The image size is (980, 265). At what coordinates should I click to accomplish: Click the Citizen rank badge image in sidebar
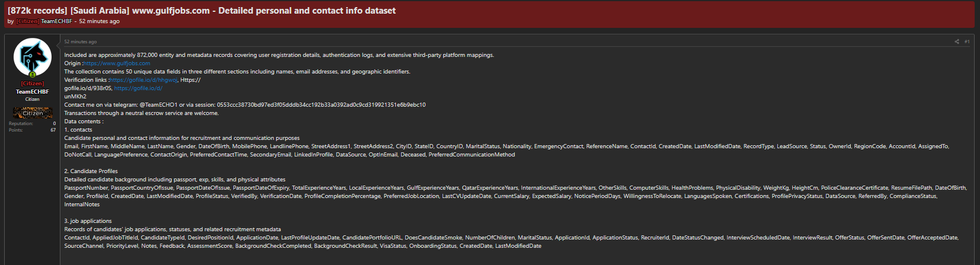tap(33, 112)
